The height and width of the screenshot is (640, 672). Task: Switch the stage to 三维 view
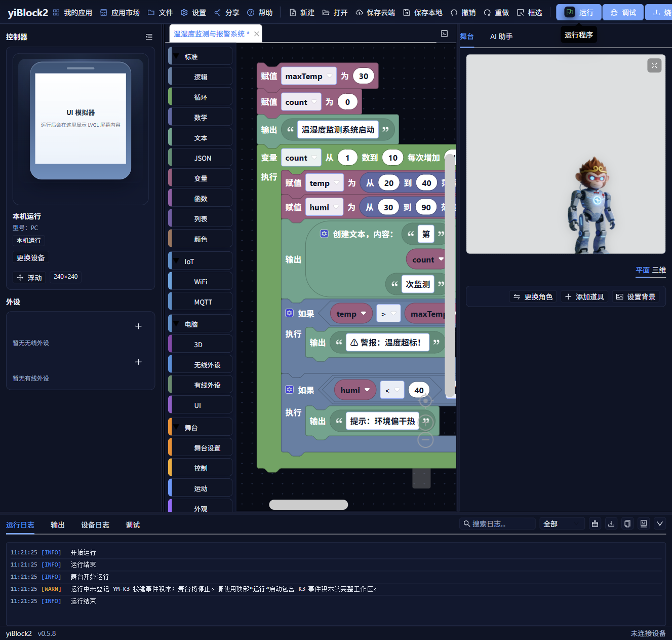coord(659,270)
